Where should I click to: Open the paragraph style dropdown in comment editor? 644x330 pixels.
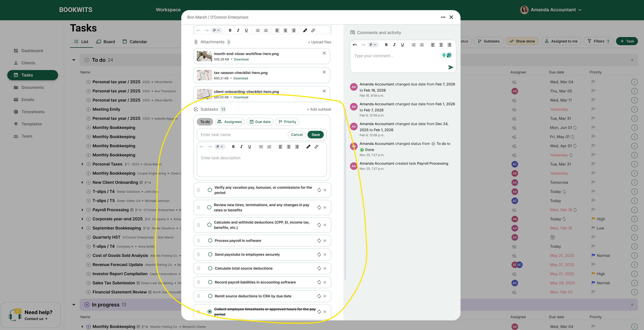pyautogui.click(x=373, y=45)
